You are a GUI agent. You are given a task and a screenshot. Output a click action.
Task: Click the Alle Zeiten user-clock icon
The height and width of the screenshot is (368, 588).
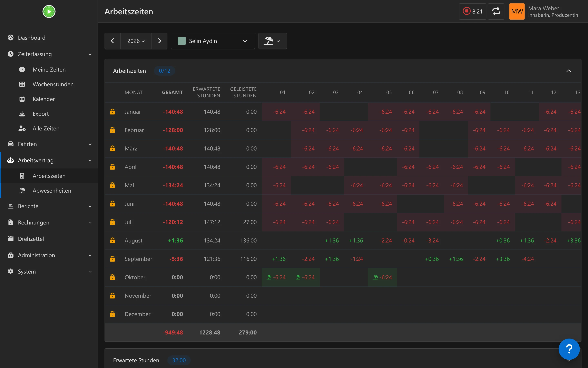22,129
